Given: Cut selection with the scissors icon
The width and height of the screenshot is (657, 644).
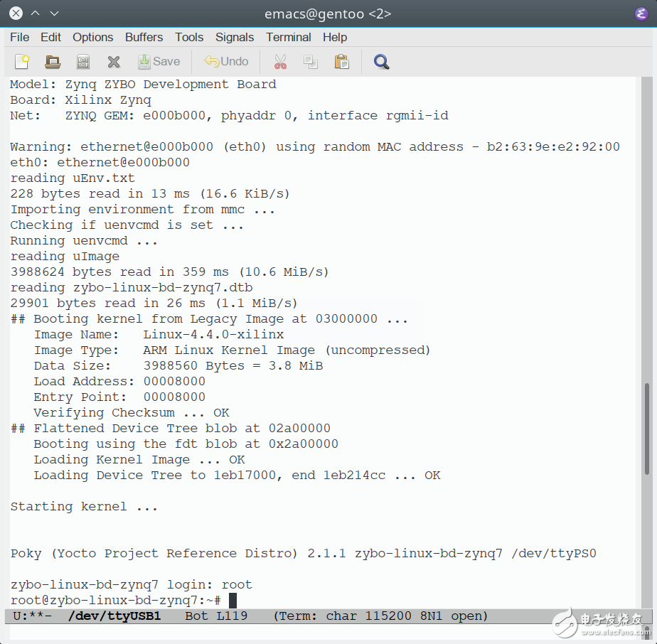Looking at the screenshot, I should tap(280, 62).
